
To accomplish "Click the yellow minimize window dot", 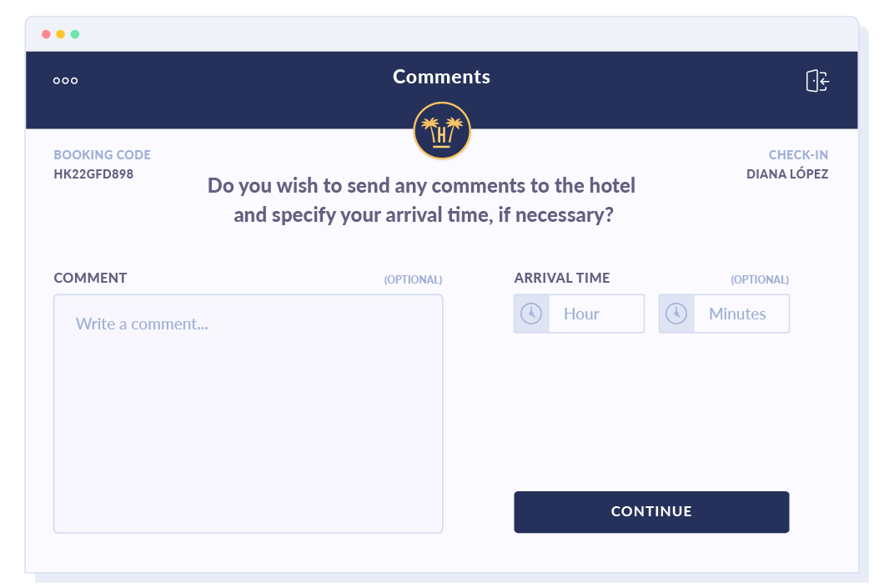I will pos(61,34).
